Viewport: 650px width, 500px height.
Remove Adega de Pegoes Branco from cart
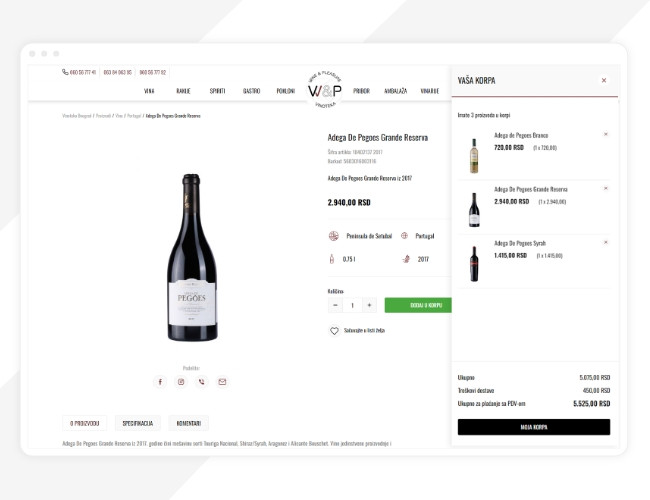tap(606, 134)
